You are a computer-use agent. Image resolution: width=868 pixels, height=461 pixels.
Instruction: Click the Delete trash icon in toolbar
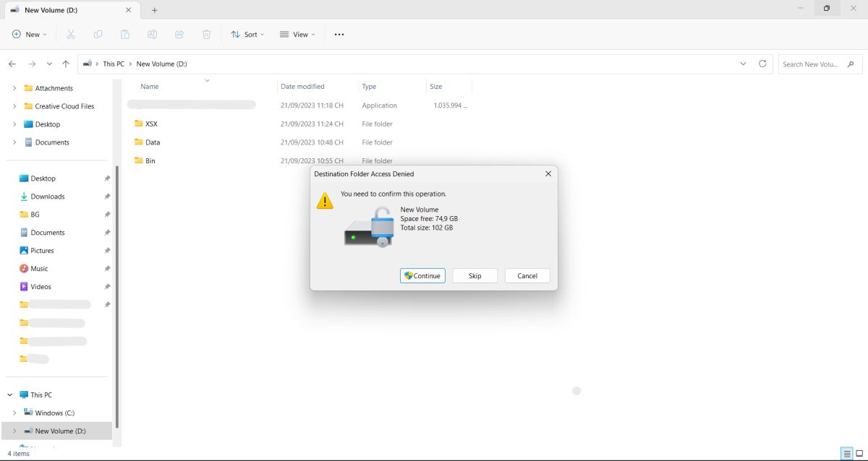point(206,34)
